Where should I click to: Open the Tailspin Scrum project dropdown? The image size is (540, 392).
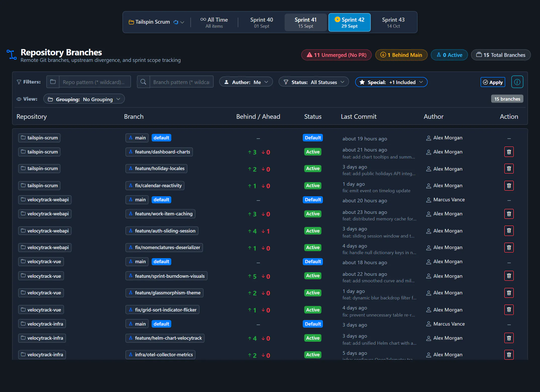156,22
